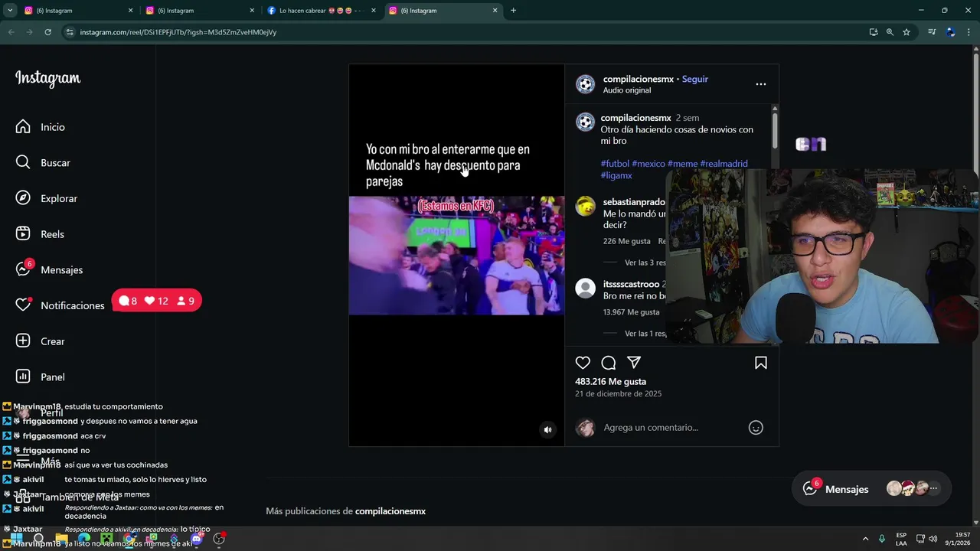The image size is (980, 551).
Task: Open the #futbol hashtag
Action: [x=615, y=164]
